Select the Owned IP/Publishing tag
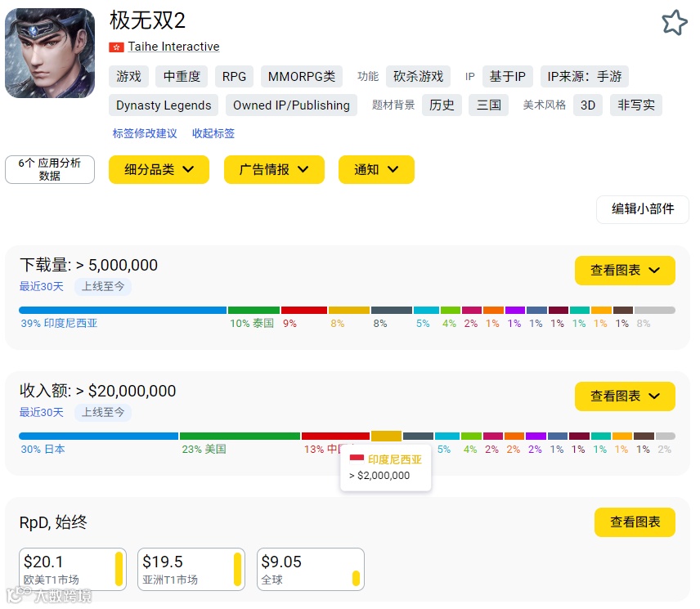Viewport: 700px width, 609px height. [x=291, y=105]
